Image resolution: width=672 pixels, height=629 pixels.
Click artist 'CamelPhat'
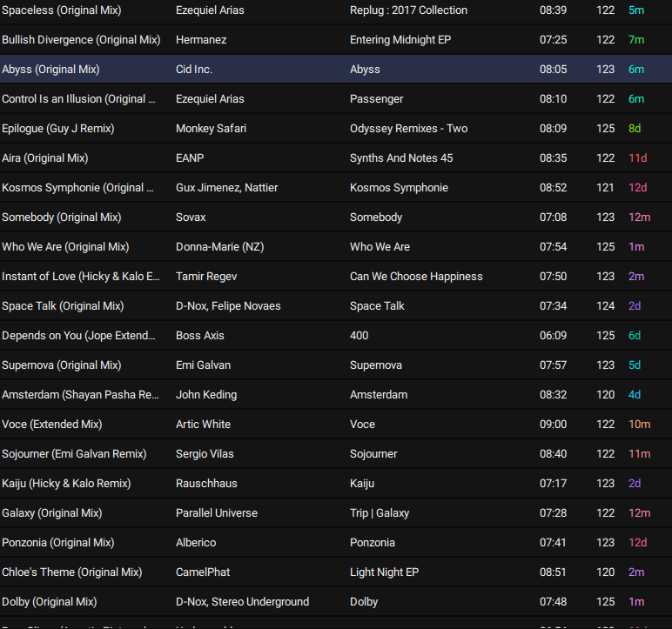(x=203, y=572)
